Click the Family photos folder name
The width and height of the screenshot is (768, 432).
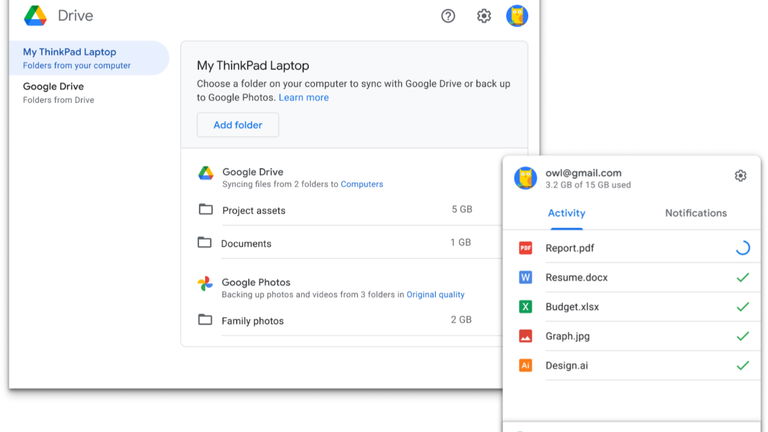click(x=252, y=321)
